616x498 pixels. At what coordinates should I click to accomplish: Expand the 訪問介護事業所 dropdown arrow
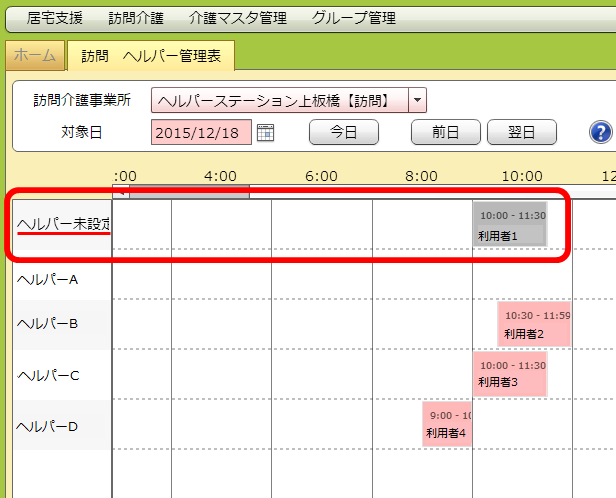point(418,100)
